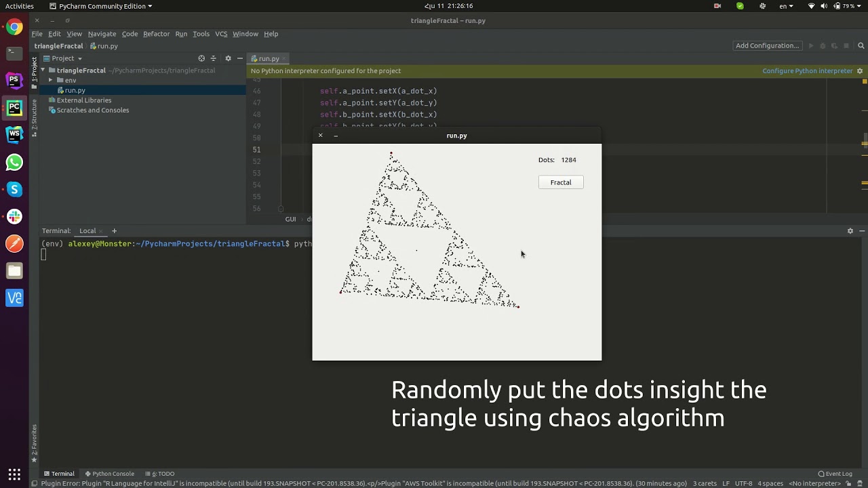This screenshot has height=488, width=868.
Task: Open the system status menu arrow
Action: (x=860, y=6)
